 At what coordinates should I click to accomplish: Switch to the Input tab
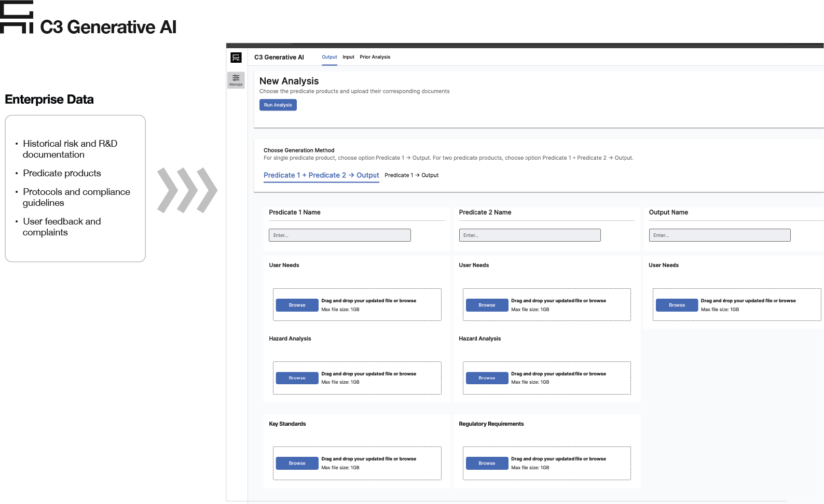point(348,57)
